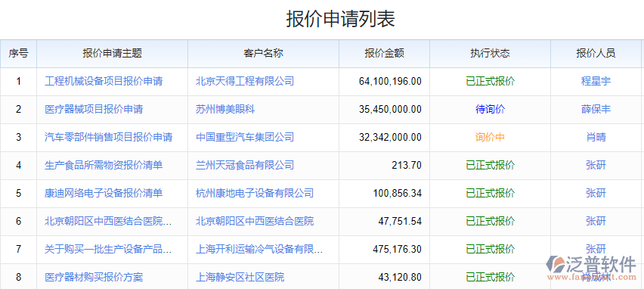Click the 报价申请主题 column header
This screenshot has height=289, width=644.
(x=112, y=54)
